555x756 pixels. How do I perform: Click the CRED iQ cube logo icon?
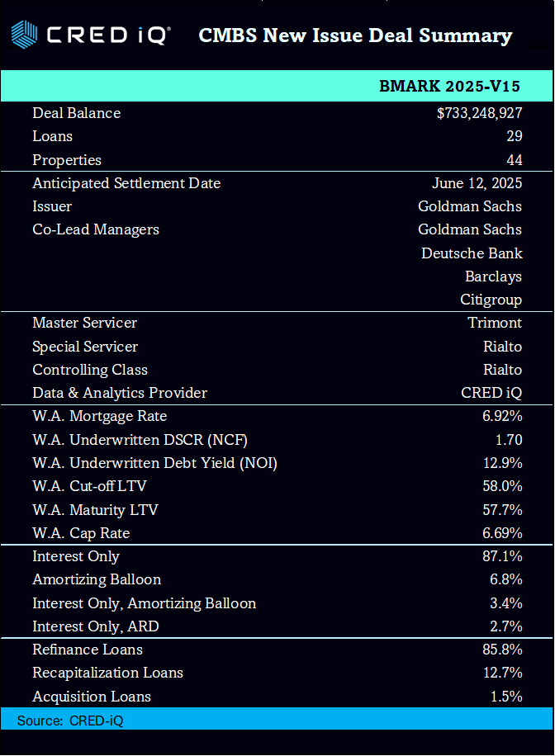pos(24,35)
